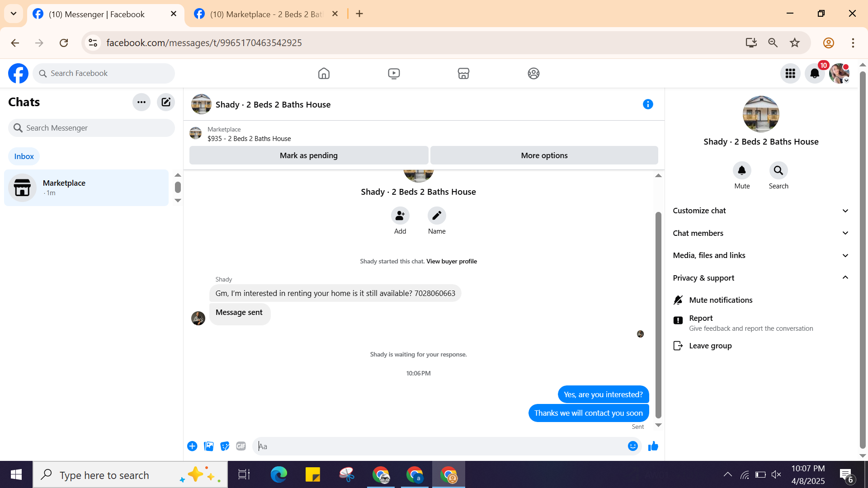Open Marketplace icon in top navigation
The image size is (868, 488).
point(463,74)
